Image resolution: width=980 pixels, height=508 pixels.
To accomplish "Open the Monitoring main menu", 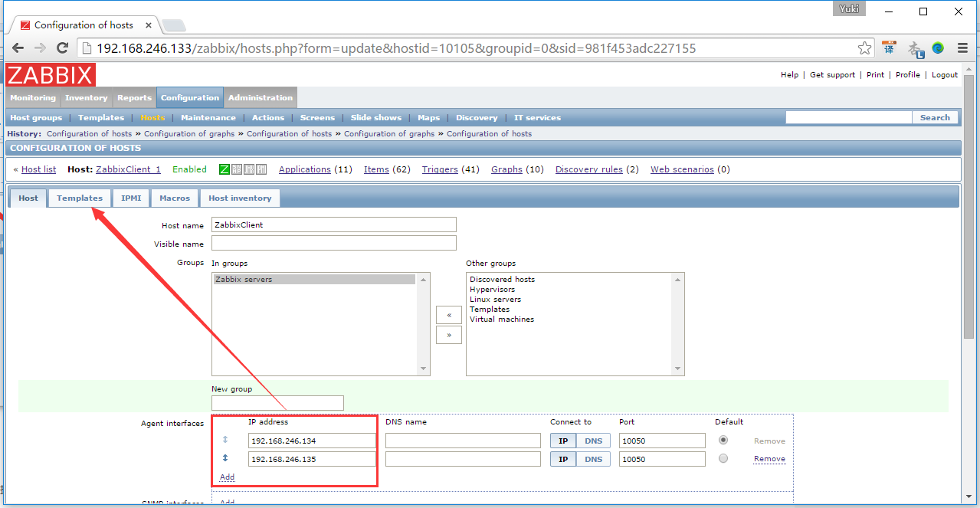I will point(33,98).
